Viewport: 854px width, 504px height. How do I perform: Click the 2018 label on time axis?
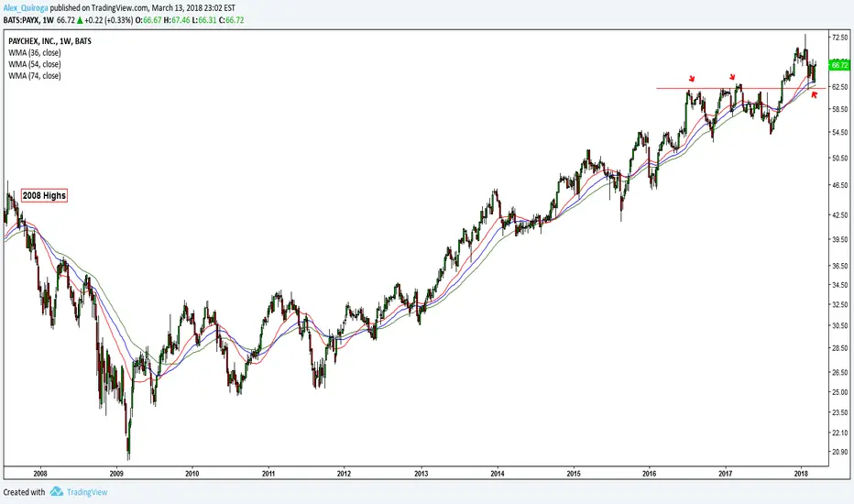pos(801,474)
